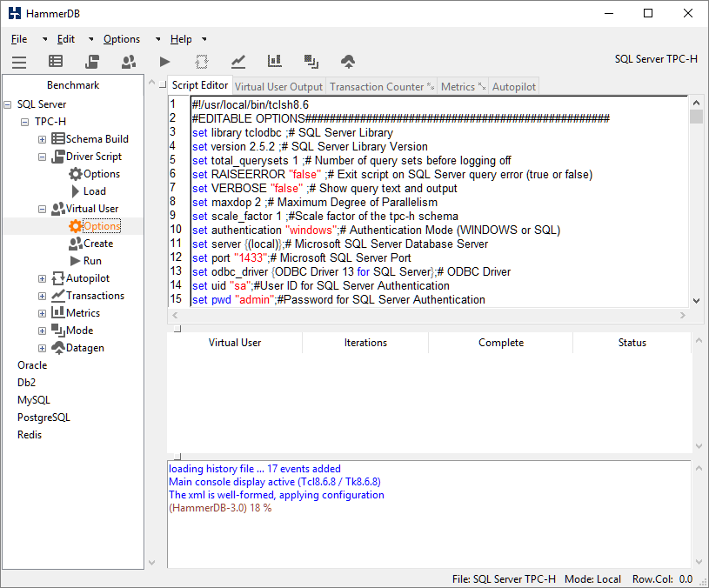709x588 pixels.
Task: Click the Load Driver Script toolbar icon
Action: (92, 61)
